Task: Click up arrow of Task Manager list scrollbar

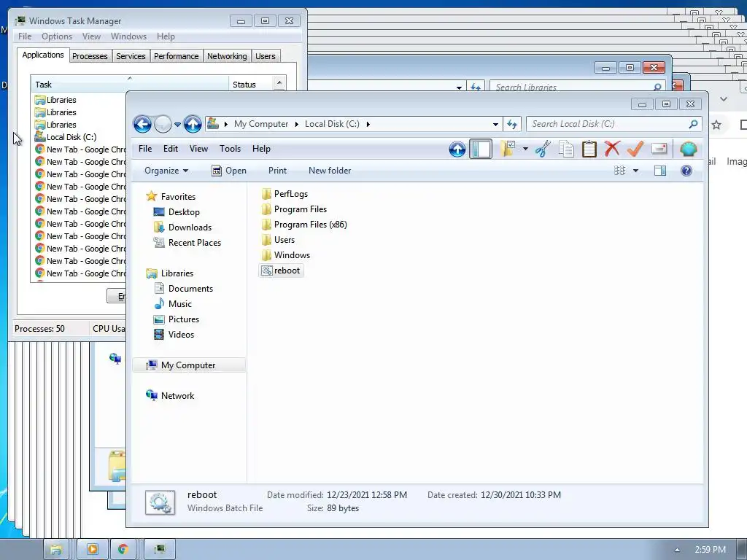Action: (279, 83)
